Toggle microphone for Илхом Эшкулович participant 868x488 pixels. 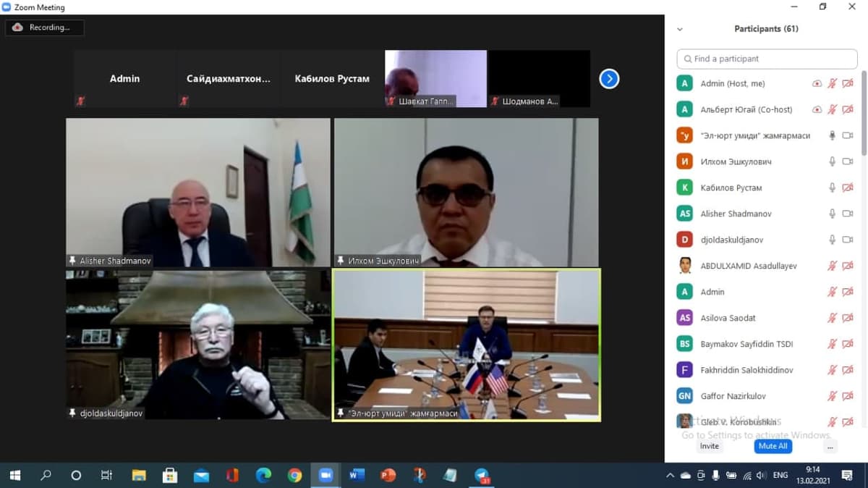pos(832,161)
